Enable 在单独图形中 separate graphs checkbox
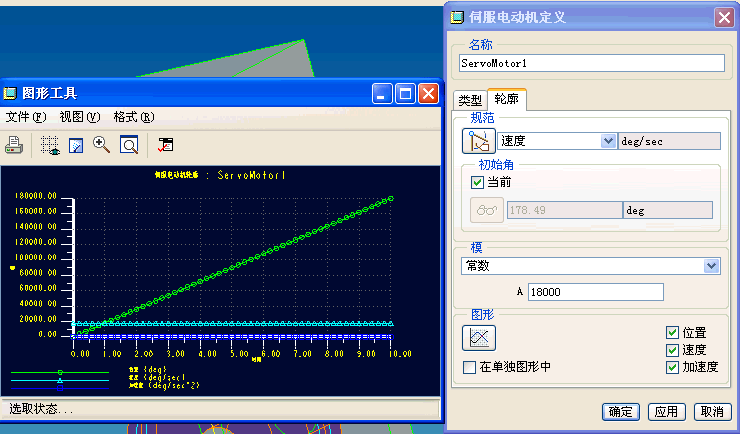Screen dimensions: 740x434 coord(469,367)
